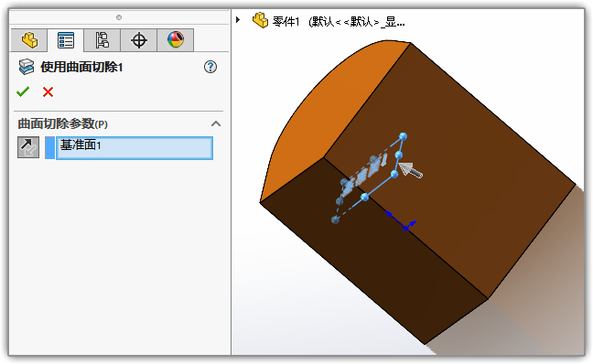The height and width of the screenshot is (364, 593).
Task: Open the DimXpertManager crosshair tab
Action: click(x=138, y=40)
